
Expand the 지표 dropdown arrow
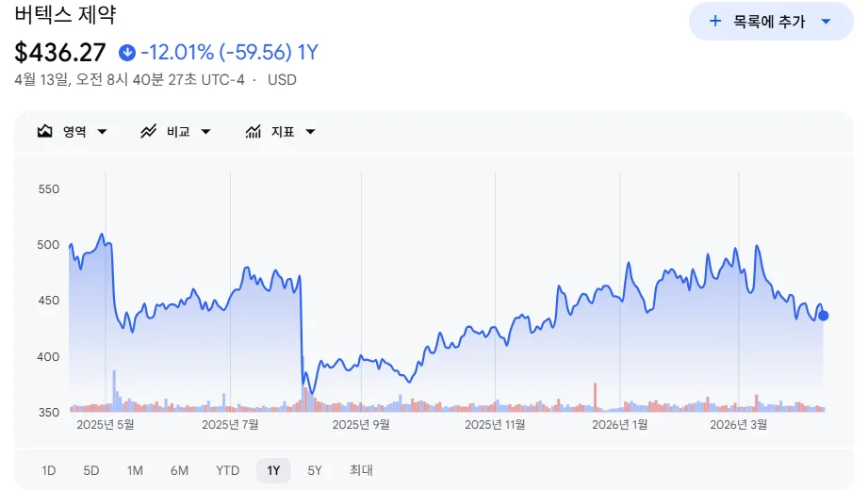(311, 132)
